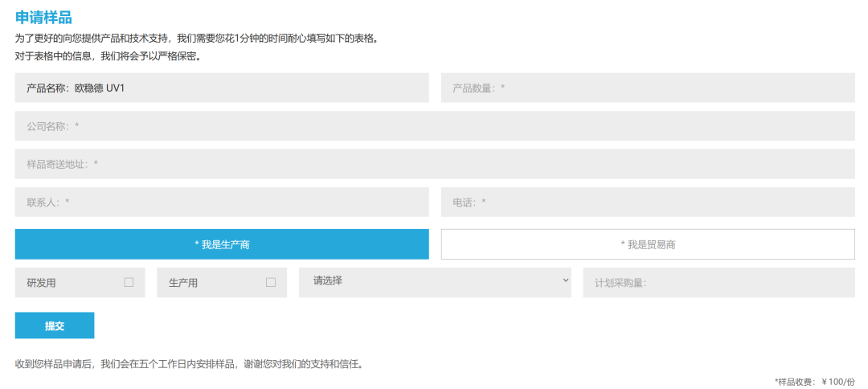Screen dimensions: 868x389
Task: Click the 五个工作日内安排样品 notice text
Action: [189, 364]
